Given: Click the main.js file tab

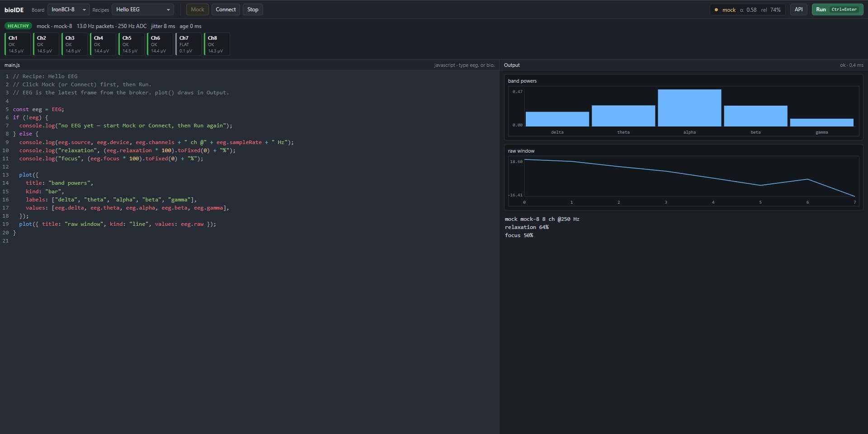Looking at the screenshot, I should click(x=12, y=65).
